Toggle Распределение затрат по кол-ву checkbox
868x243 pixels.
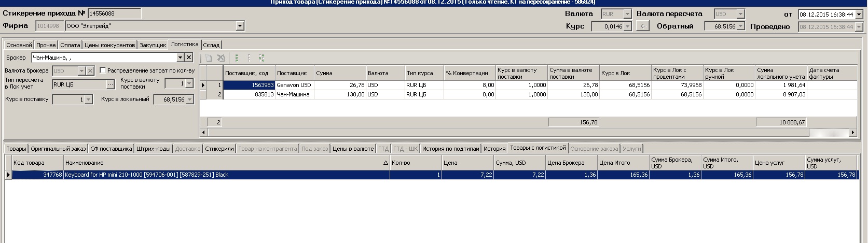103,70
